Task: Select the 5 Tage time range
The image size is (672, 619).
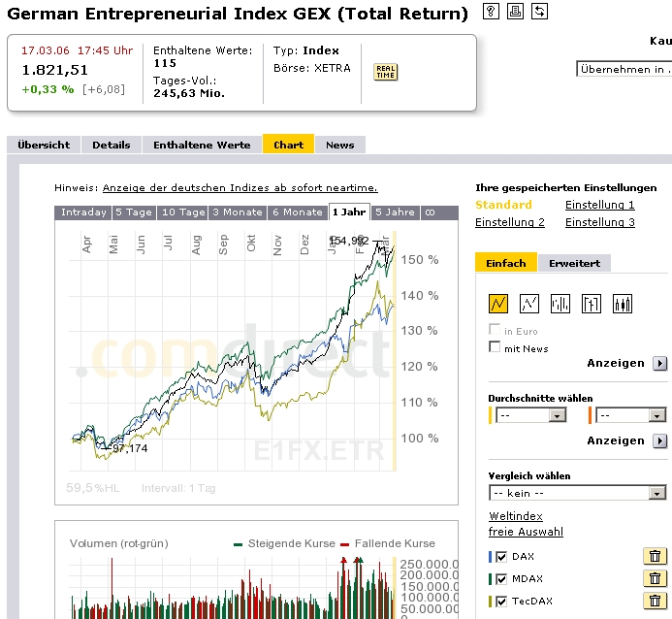Action: [x=134, y=212]
